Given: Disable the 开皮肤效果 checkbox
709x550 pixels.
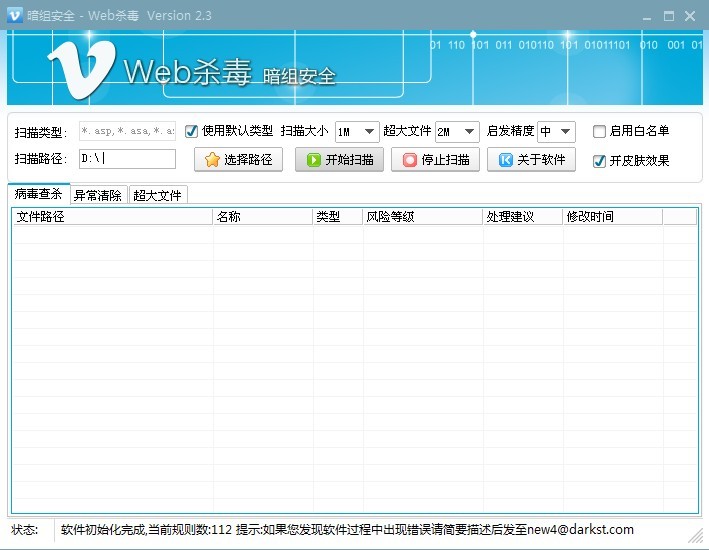Looking at the screenshot, I should pos(599,161).
